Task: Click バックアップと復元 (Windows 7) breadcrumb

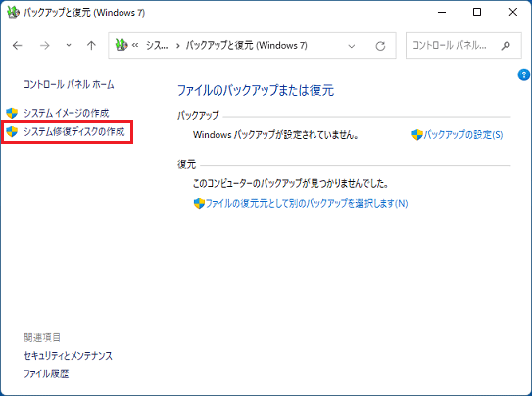Action: pyautogui.click(x=246, y=45)
